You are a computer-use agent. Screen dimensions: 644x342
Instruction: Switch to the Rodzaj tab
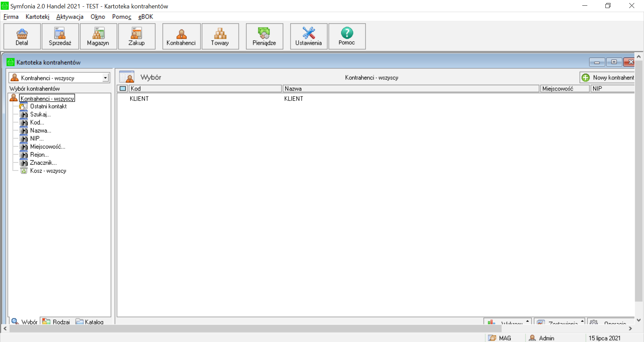click(57, 322)
